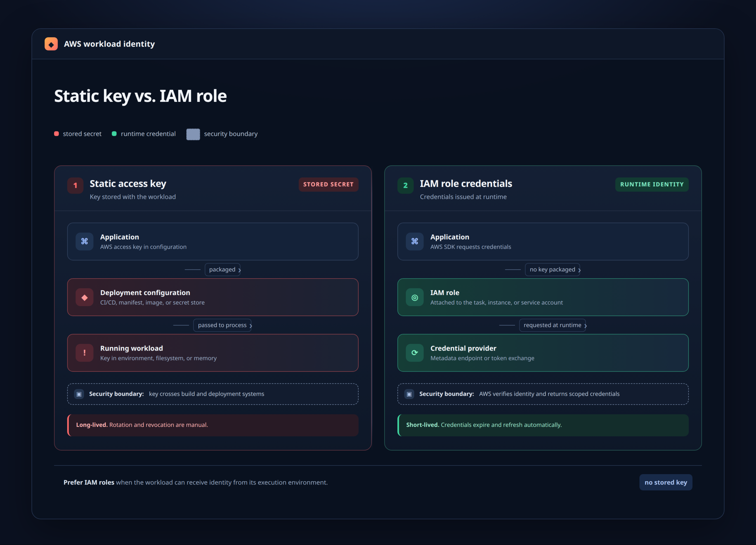Viewport: 756px width, 545px height.
Task: Click the "Long-lived." rotation note
Action: pos(213,425)
